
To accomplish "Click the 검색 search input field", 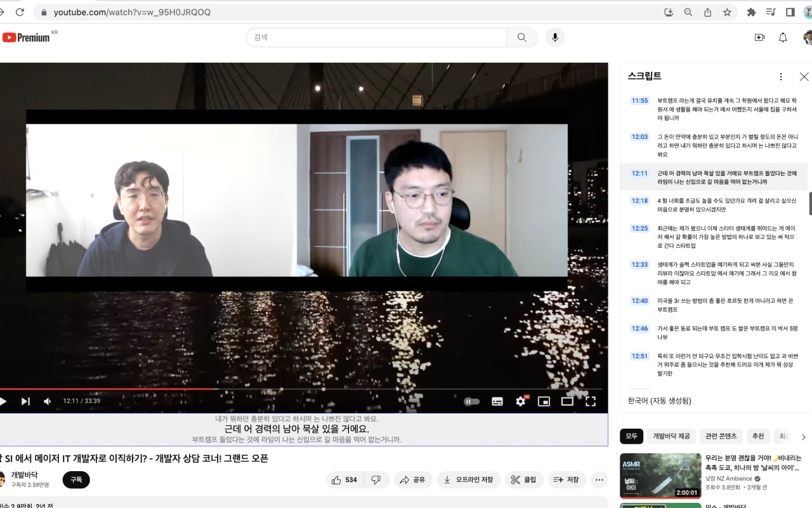I will pos(376,37).
